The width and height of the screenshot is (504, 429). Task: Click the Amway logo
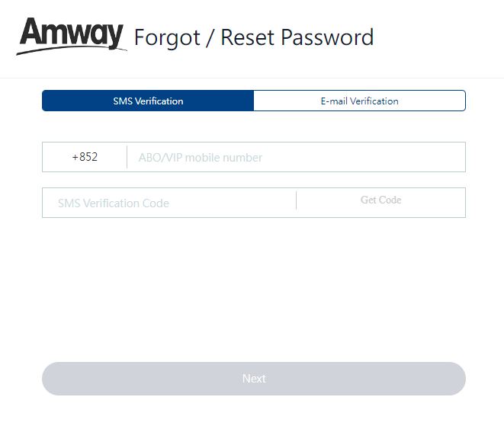click(72, 36)
